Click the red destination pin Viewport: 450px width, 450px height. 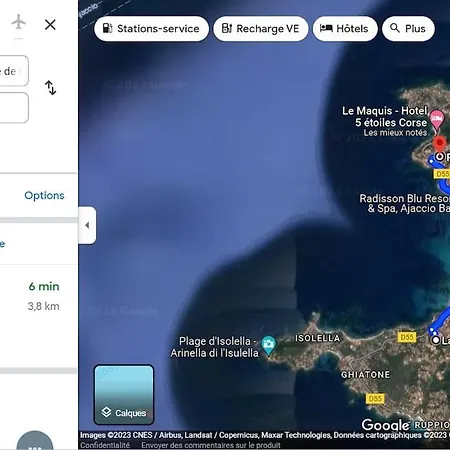[x=440, y=144]
